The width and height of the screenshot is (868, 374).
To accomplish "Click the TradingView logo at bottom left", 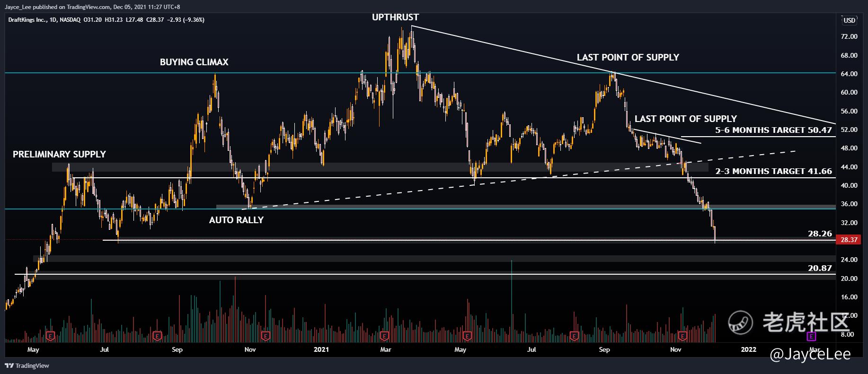I will point(27,365).
